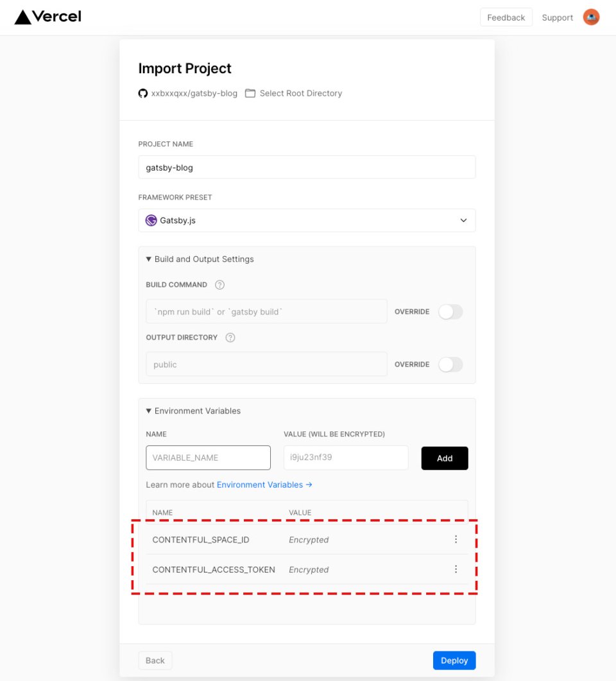616x681 pixels.
Task: Click the Gatsby.js purple logo icon
Action: point(151,220)
